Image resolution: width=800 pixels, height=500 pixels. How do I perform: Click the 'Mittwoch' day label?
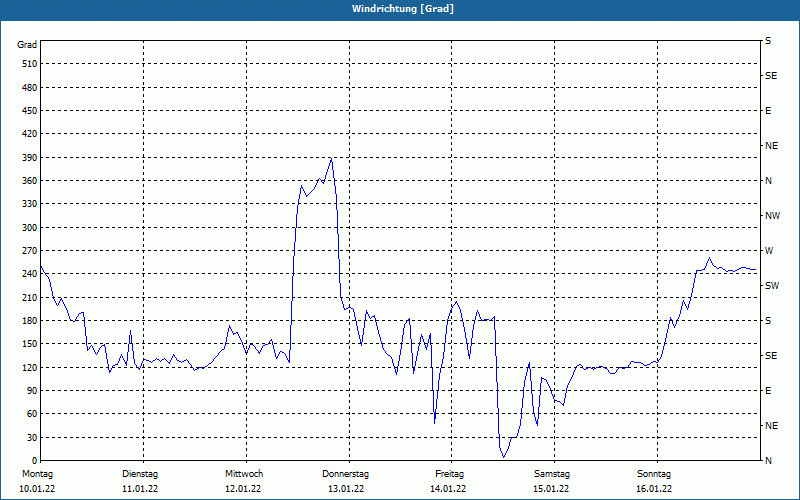point(244,474)
